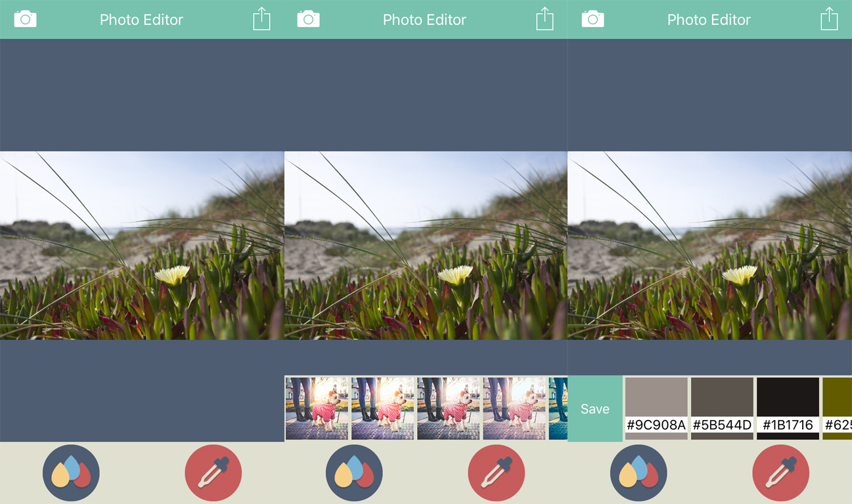Tap camera icon in right screen header
The width and height of the screenshot is (852, 504).
point(593,18)
